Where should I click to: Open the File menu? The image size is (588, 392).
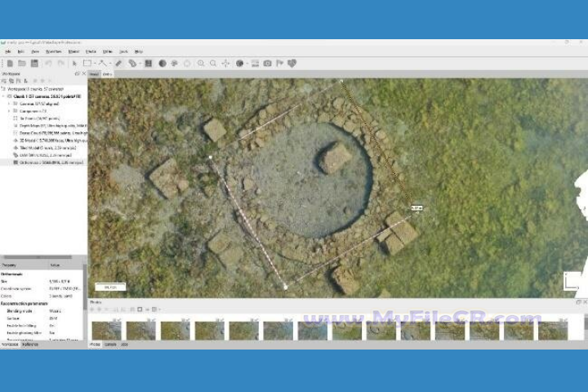point(8,51)
